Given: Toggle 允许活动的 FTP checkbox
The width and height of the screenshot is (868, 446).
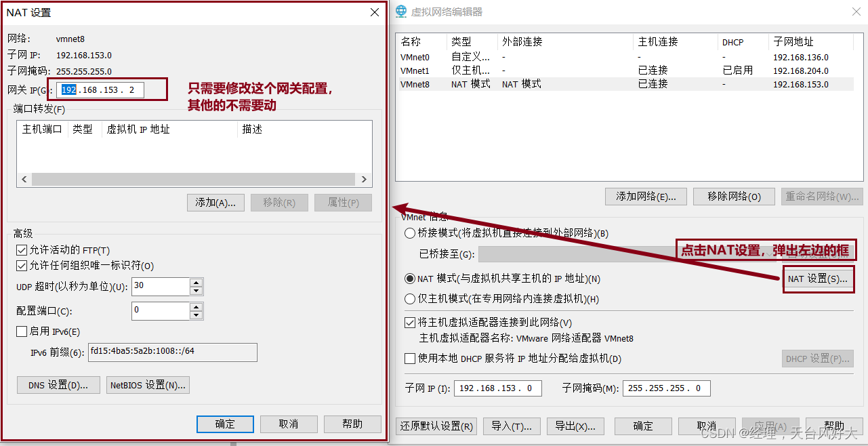Looking at the screenshot, I should (21, 250).
